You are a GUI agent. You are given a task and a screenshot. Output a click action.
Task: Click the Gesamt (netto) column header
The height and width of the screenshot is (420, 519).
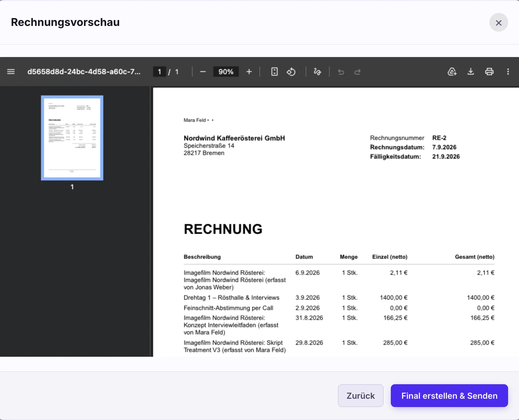pyautogui.click(x=475, y=257)
